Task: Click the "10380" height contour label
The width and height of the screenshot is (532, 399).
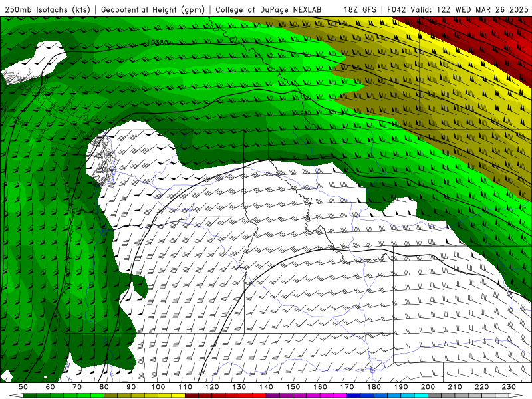Action: click(157, 43)
